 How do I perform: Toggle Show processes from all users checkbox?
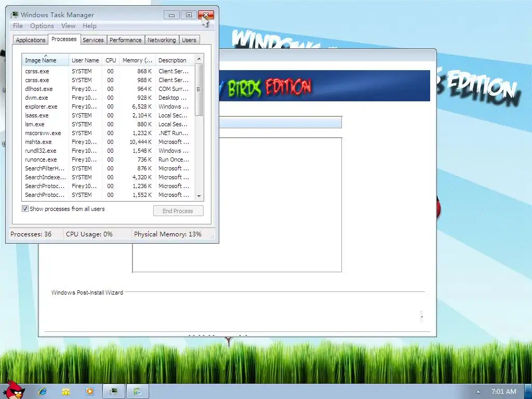(25, 209)
